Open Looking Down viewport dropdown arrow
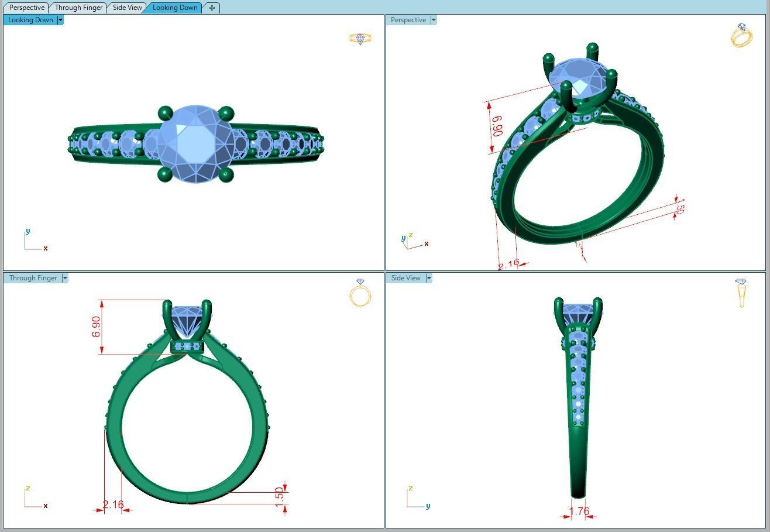This screenshot has width=770, height=532. [60, 20]
